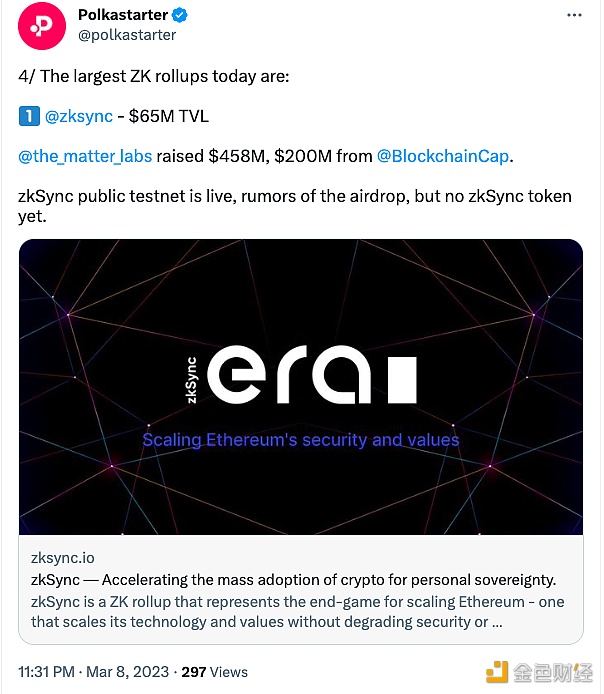This screenshot has height=694, width=604.
Task: Click the zkSync era preview image
Action: [x=301, y=300]
